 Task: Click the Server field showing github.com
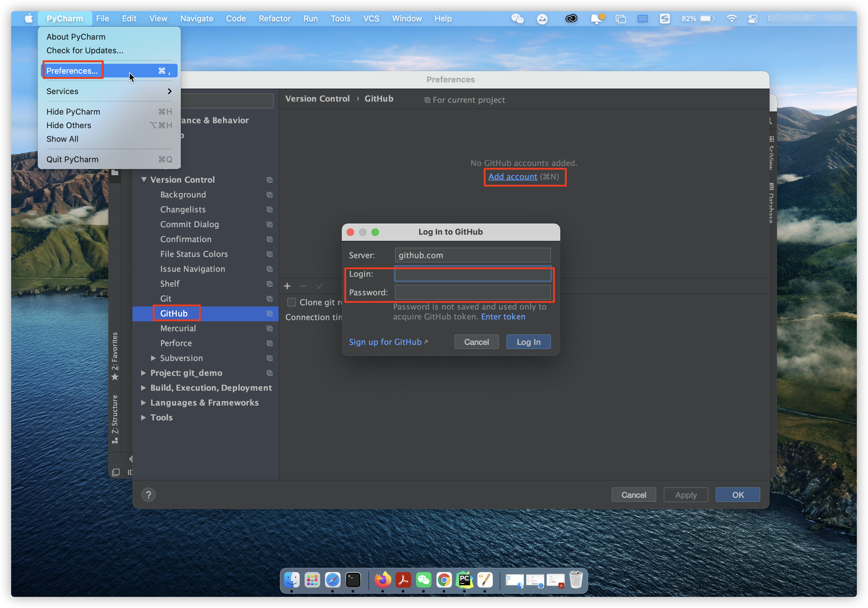coord(473,255)
